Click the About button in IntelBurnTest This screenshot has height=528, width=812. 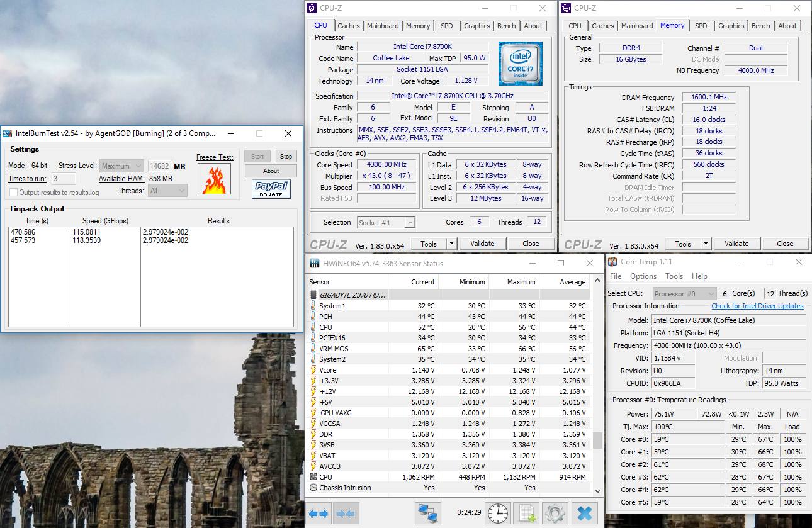click(271, 171)
